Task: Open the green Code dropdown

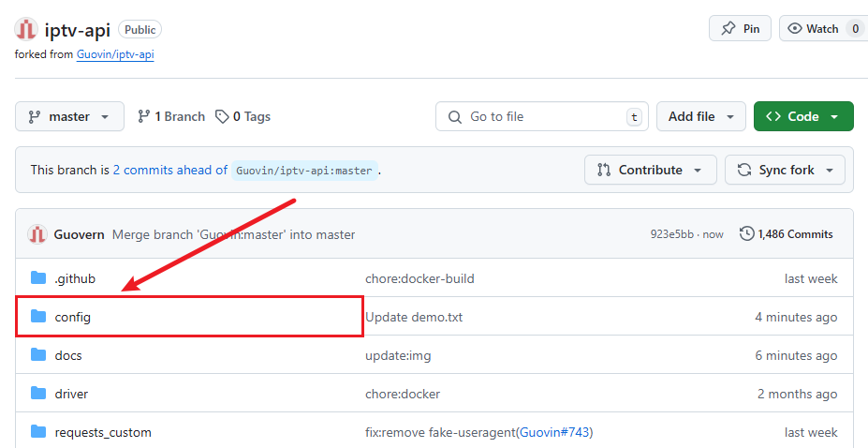Action: pos(802,116)
